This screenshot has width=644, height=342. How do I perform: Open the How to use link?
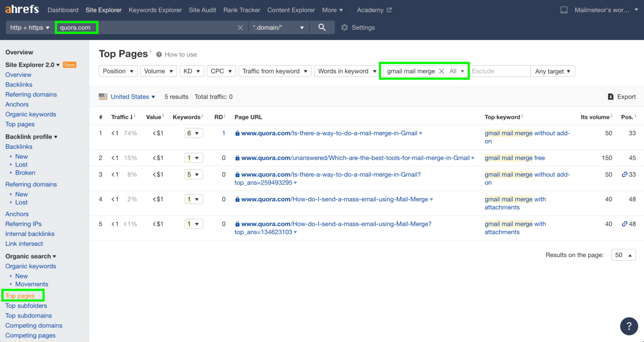181,54
